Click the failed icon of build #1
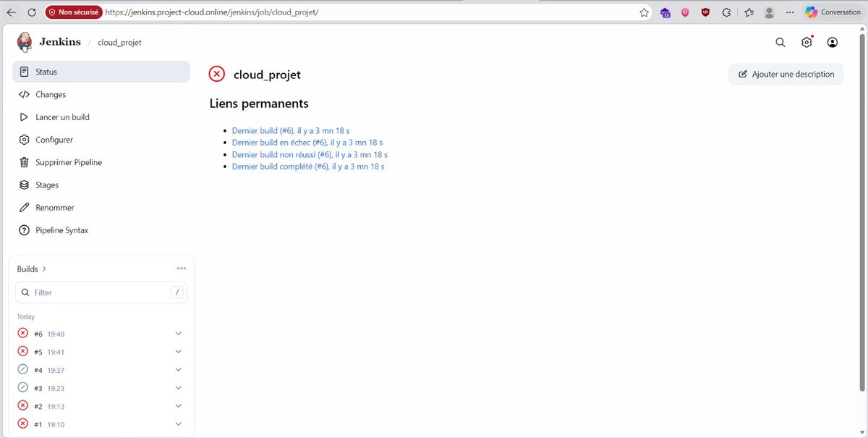Viewport: 868px width, 438px height. [22, 424]
